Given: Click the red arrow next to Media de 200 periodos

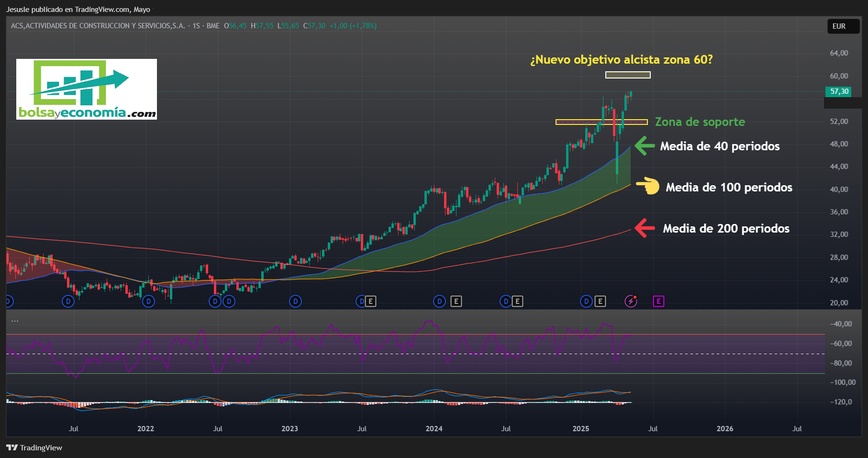Looking at the screenshot, I should [645, 228].
